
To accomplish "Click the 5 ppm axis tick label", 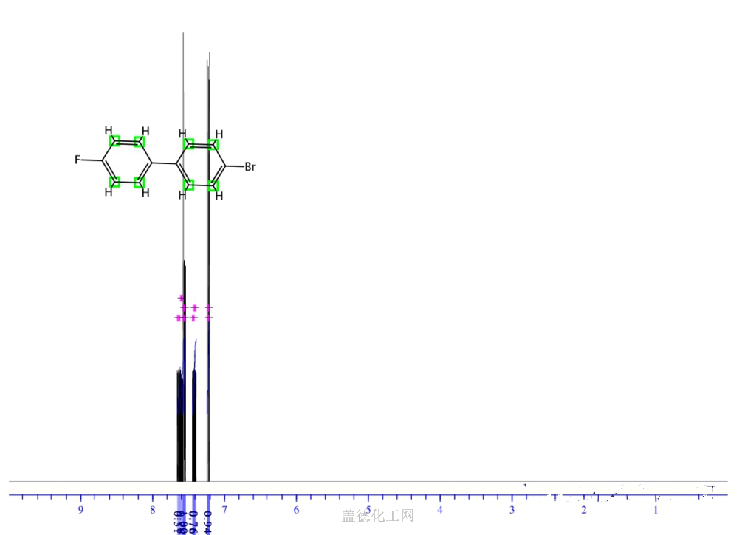I will [368, 510].
